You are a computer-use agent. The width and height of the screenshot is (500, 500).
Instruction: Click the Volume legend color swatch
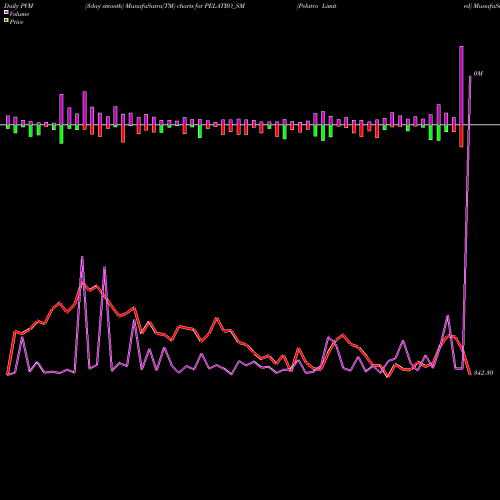tap(6, 13)
